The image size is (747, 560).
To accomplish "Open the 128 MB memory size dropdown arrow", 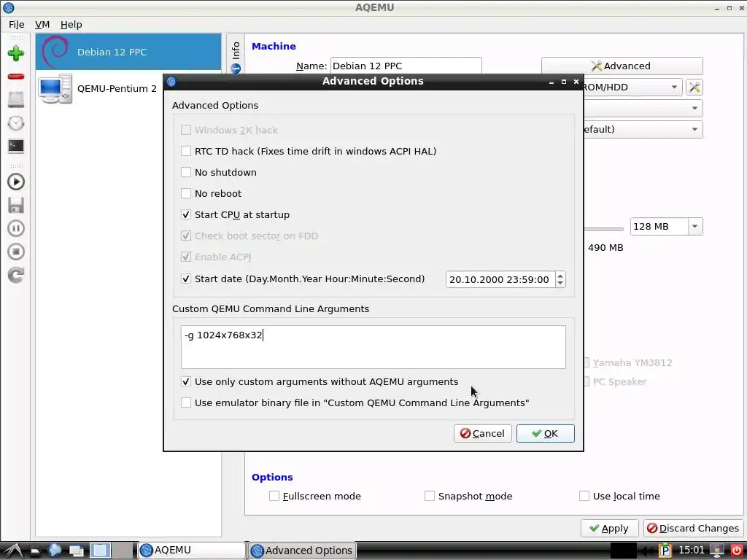I will 694,226.
